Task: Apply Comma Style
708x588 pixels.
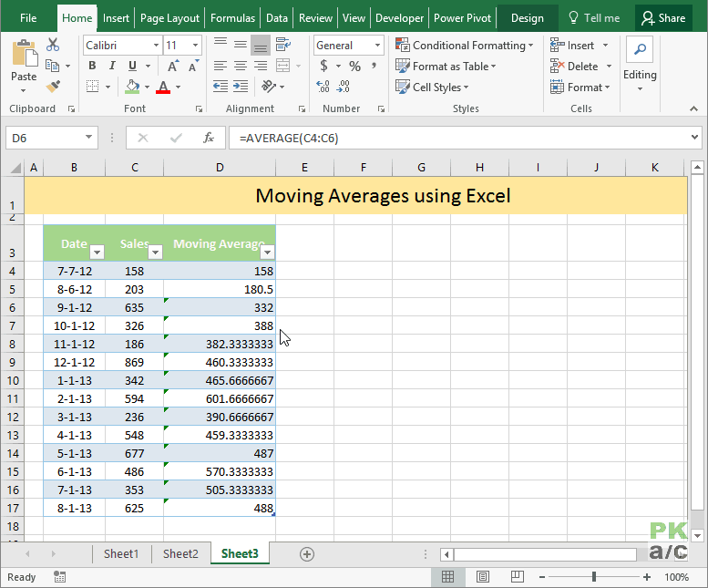Action: [374, 66]
